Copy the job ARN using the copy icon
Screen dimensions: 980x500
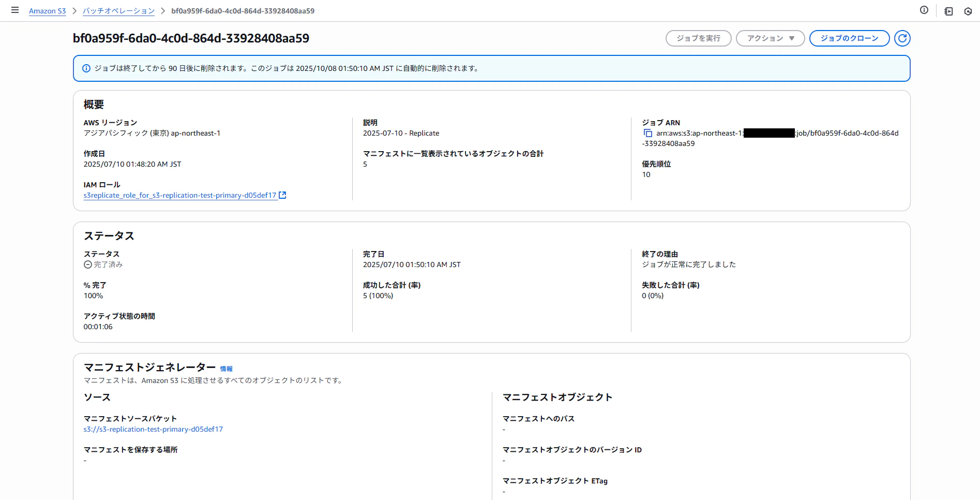[x=648, y=133]
